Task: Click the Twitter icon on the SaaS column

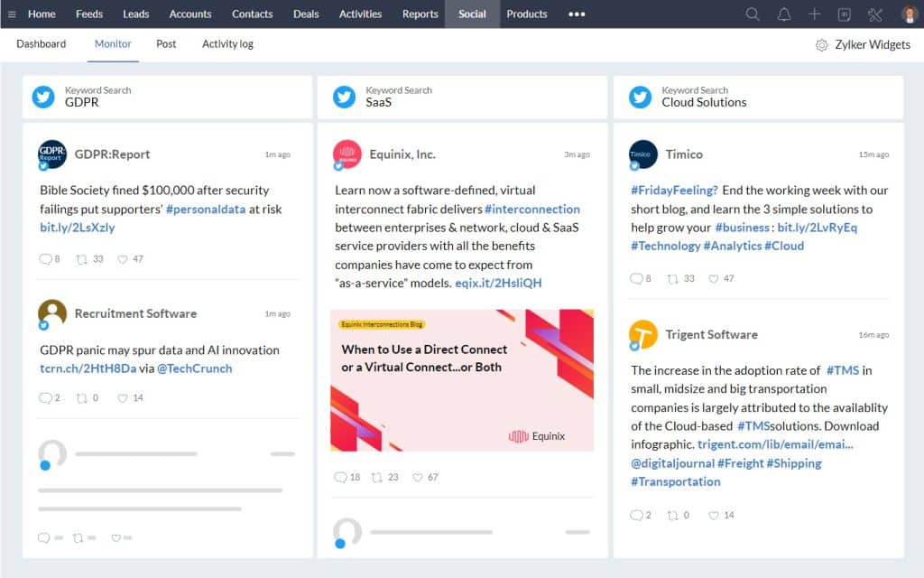Action: (x=343, y=96)
